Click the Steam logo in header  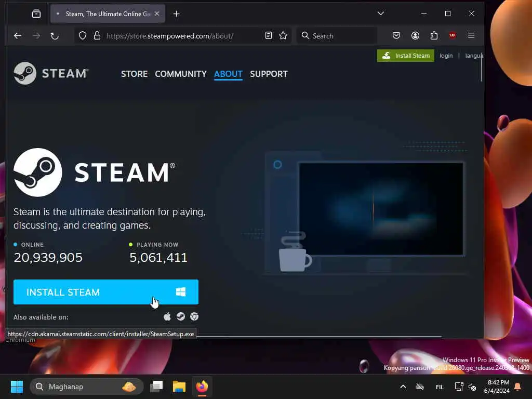(x=51, y=73)
